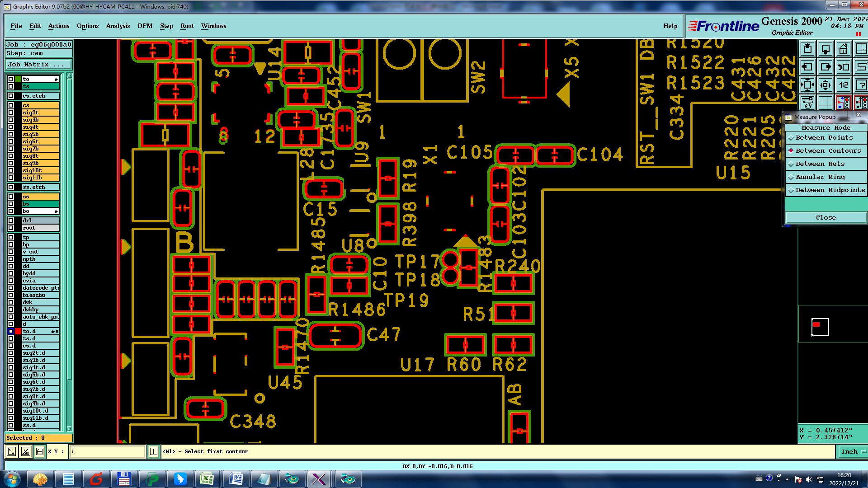868x488 pixels.
Task: Toggle the checkbox for drl layer
Action: pos(11,221)
